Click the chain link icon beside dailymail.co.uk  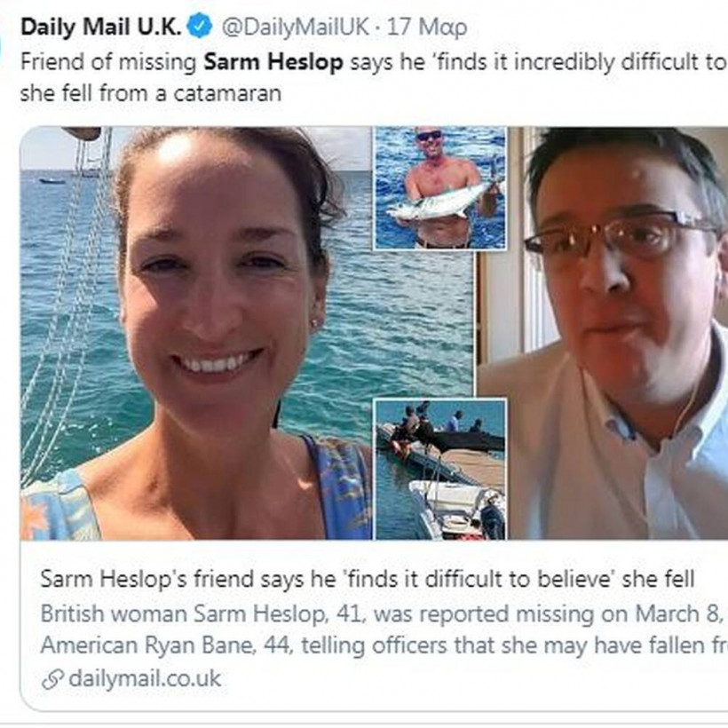point(52,680)
